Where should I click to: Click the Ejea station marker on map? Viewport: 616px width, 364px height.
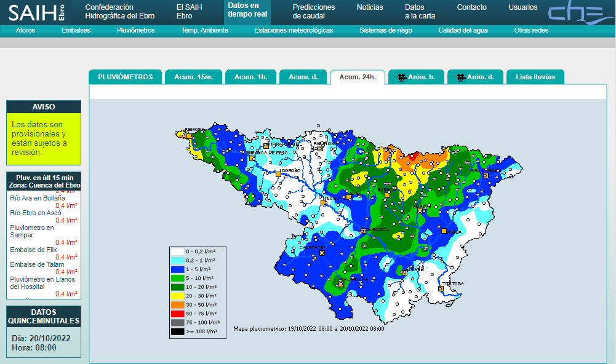(x=348, y=197)
